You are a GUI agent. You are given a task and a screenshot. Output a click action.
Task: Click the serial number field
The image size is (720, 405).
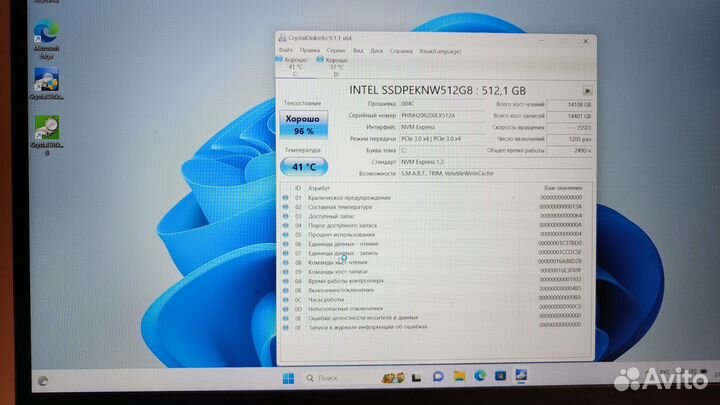(x=443, y=116)
